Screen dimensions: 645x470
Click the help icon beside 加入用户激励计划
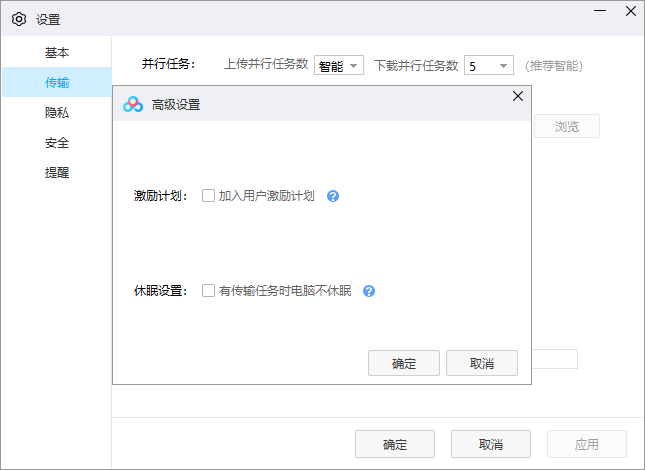click(333, 196)
